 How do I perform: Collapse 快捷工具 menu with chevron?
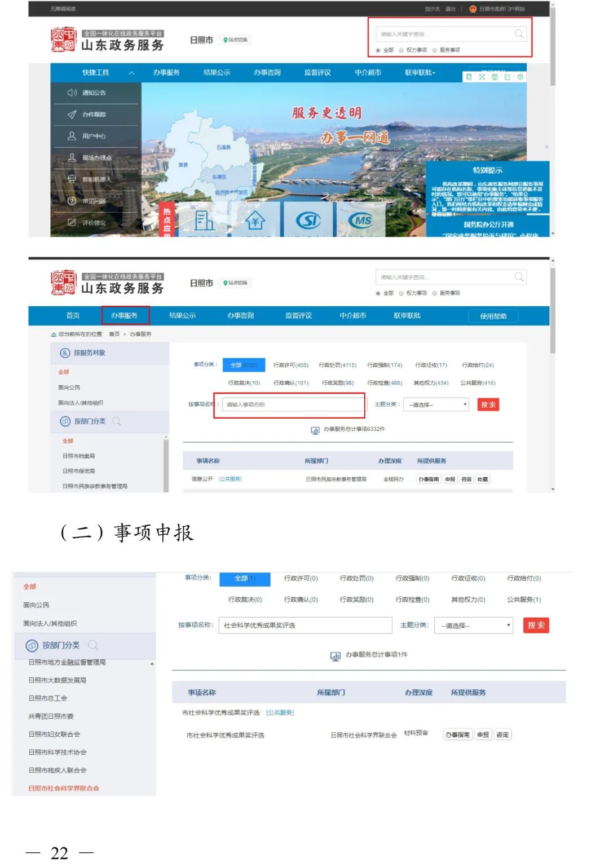pos(131,73)
